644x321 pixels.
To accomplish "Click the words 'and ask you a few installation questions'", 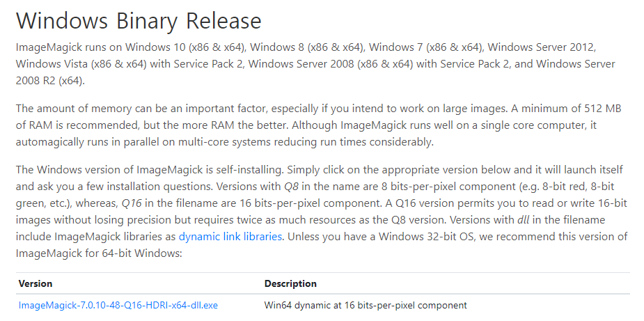I will point(113,187).
